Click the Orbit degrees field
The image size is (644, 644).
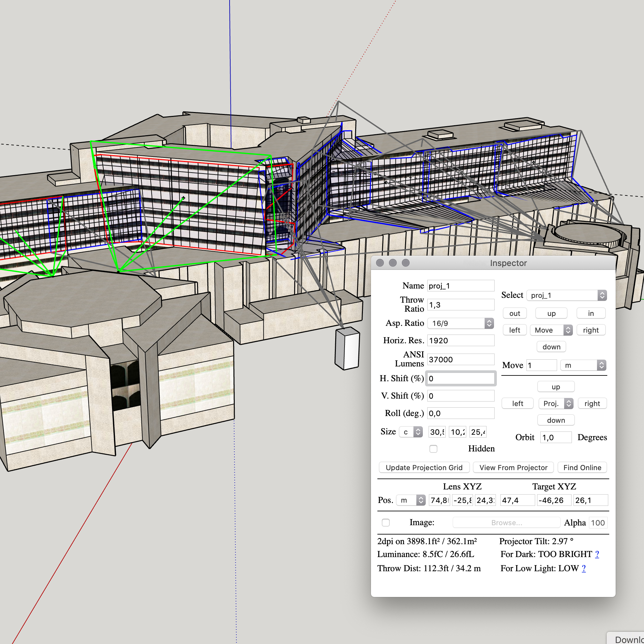555,437
